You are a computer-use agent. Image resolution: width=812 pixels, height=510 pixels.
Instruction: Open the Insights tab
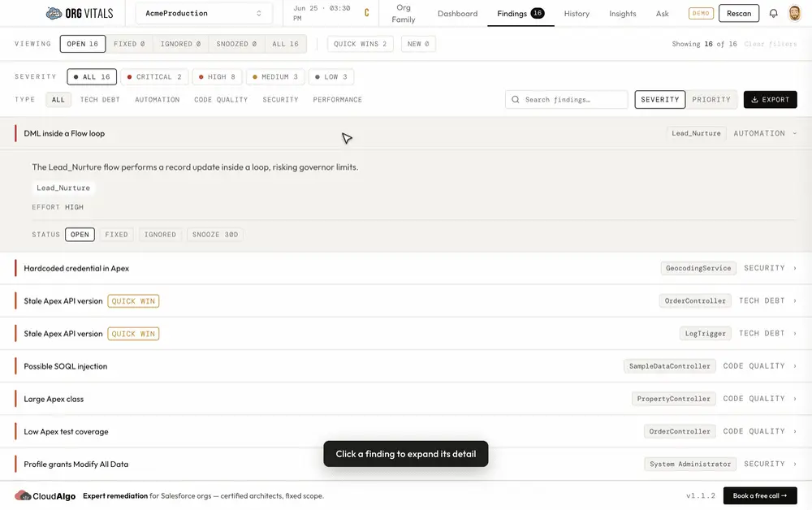click(x=623, y=14)
